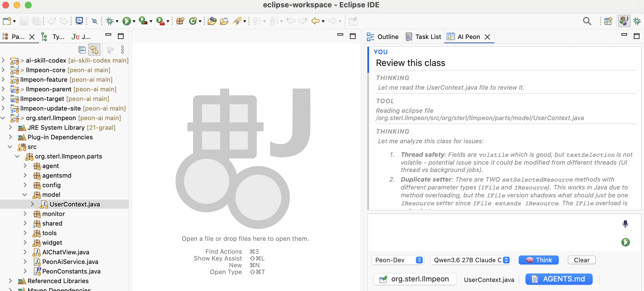The height and width of the screenshot is (291, 644).
Task: Close the AI Peon view
Action: [487, 37]
